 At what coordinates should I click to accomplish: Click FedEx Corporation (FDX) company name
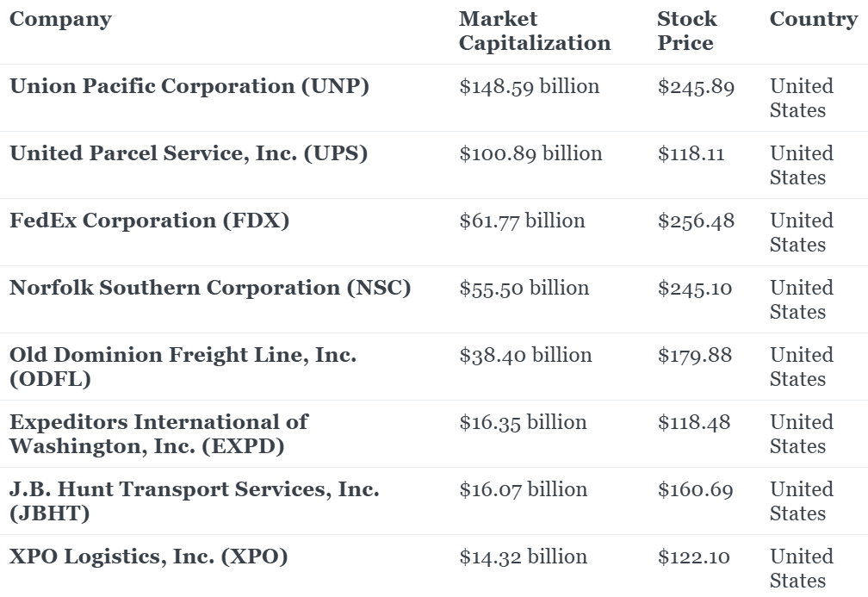149,221
